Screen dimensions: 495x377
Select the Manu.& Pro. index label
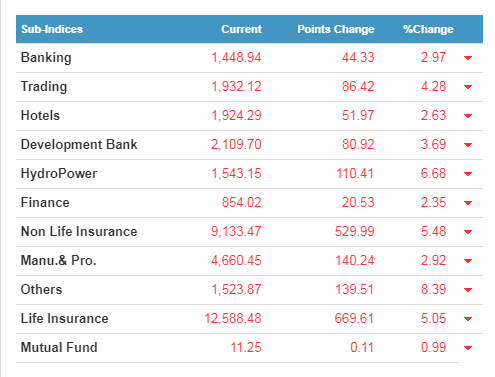pos(58,260)
